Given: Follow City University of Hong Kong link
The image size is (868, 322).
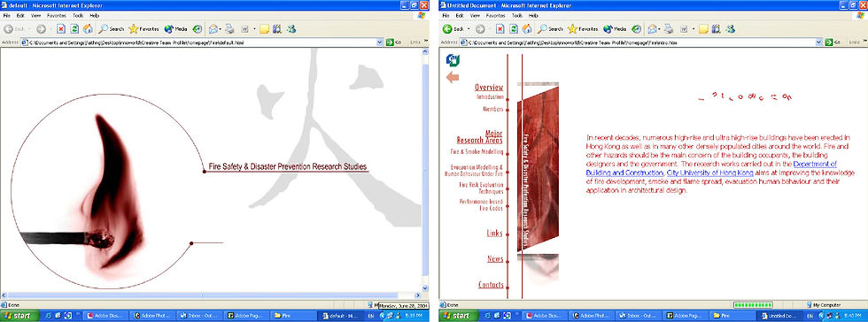Looking at the screenshot, I should tap(710, 172).
